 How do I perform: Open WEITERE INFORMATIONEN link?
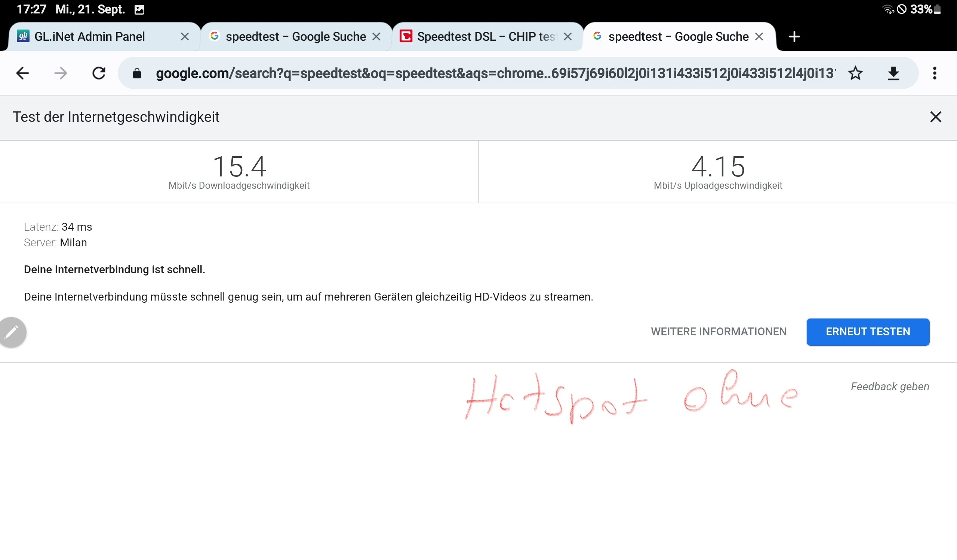(x=718, y=332)
